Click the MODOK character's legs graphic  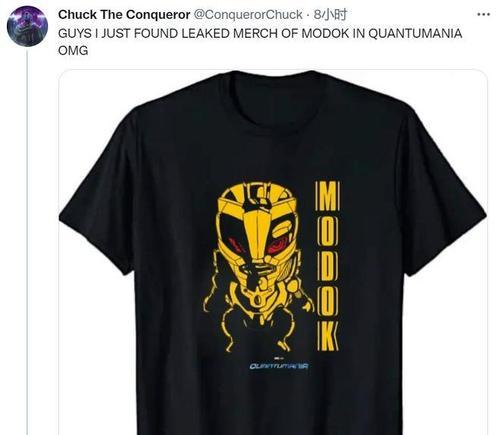(x=258, y=328)
